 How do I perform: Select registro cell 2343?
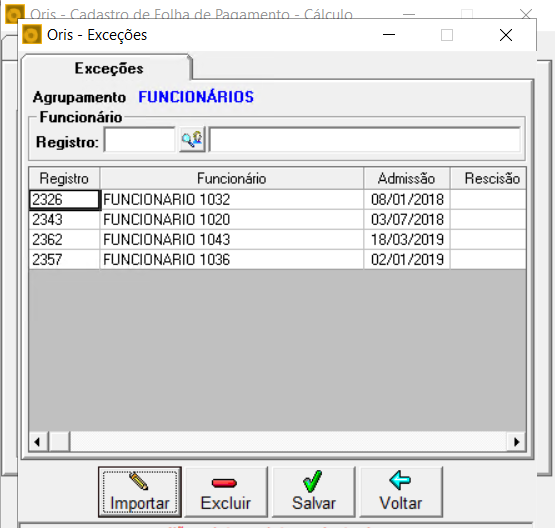tap(64, 220)
